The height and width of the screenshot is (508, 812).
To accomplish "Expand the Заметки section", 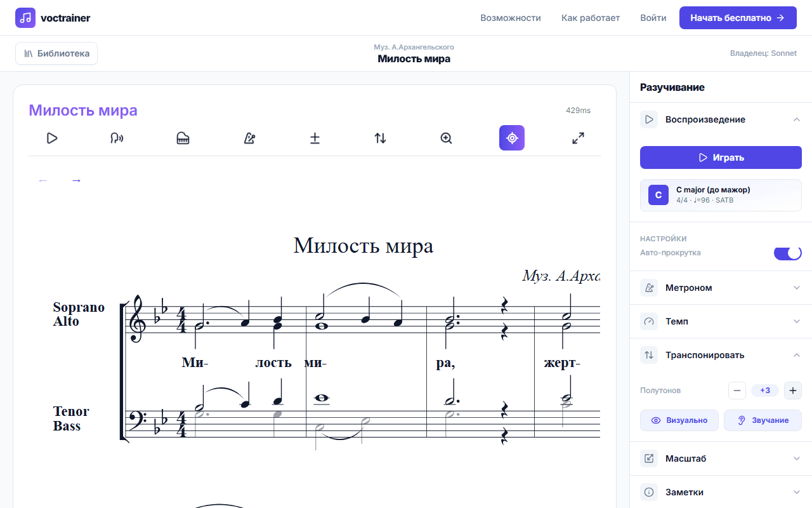I will click(797, 492).
